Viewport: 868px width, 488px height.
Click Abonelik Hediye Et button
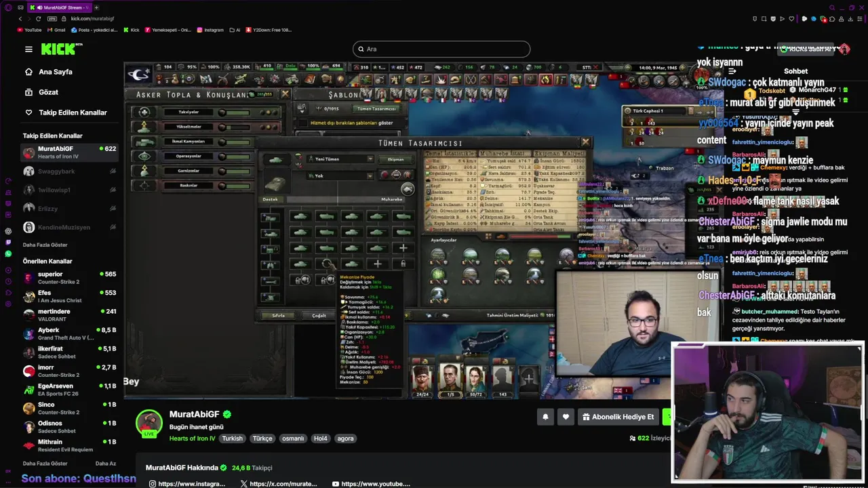(x=618, y=417)
